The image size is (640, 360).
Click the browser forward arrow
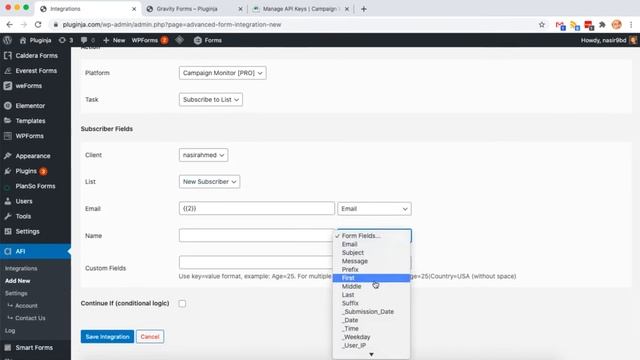(x=24, y=24)
